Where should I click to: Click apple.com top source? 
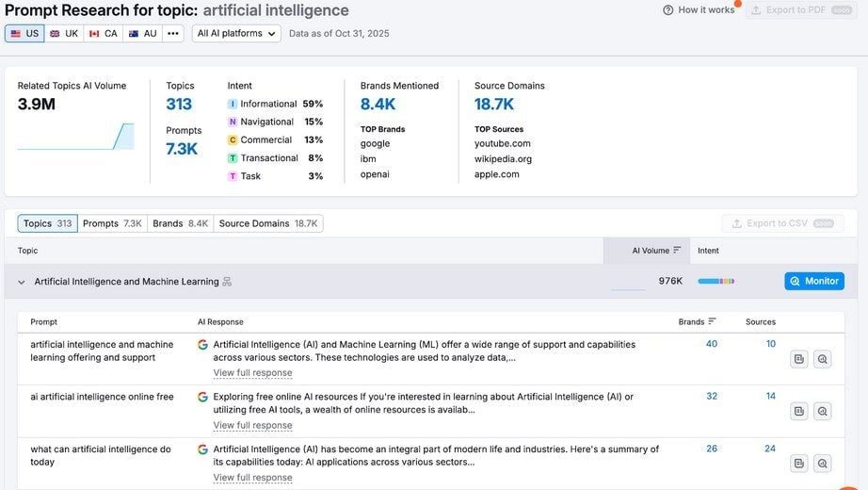pos(496,174)
